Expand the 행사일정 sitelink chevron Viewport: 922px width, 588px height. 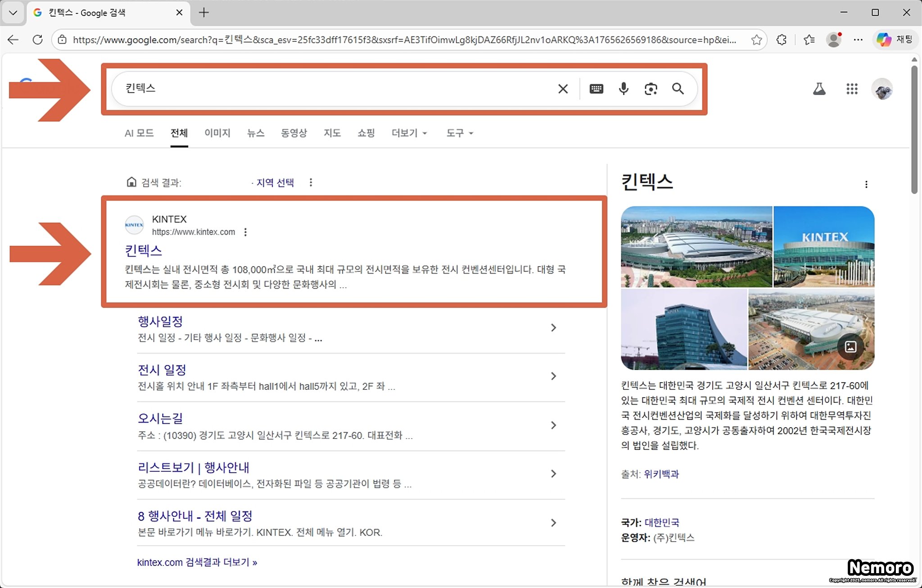553,328
